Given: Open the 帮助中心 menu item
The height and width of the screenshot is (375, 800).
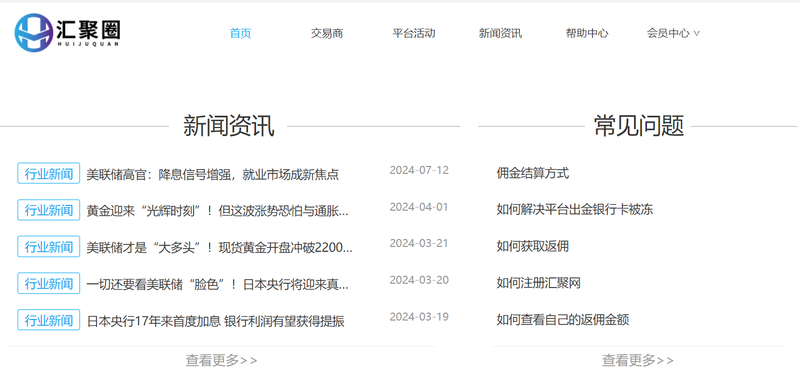Looking at the screenshot, I should tap(587, 34).
